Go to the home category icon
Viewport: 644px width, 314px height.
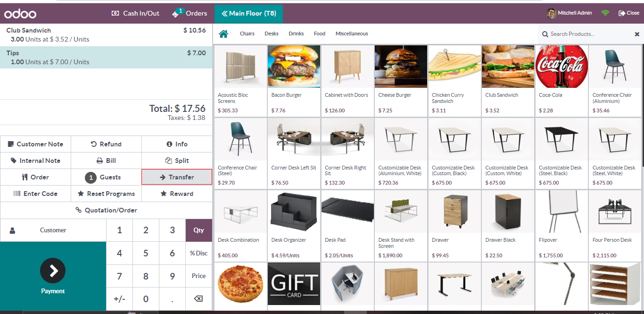pos(223,34)
